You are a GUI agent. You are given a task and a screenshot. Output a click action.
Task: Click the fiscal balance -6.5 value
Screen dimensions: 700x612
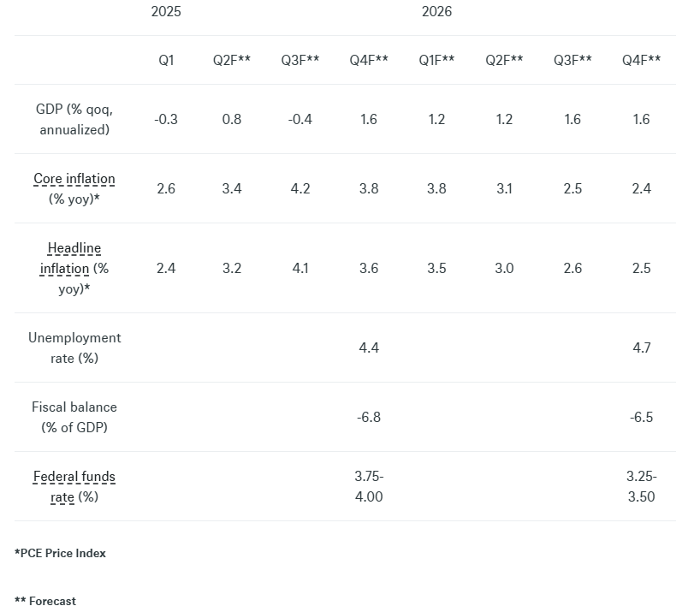641,418
